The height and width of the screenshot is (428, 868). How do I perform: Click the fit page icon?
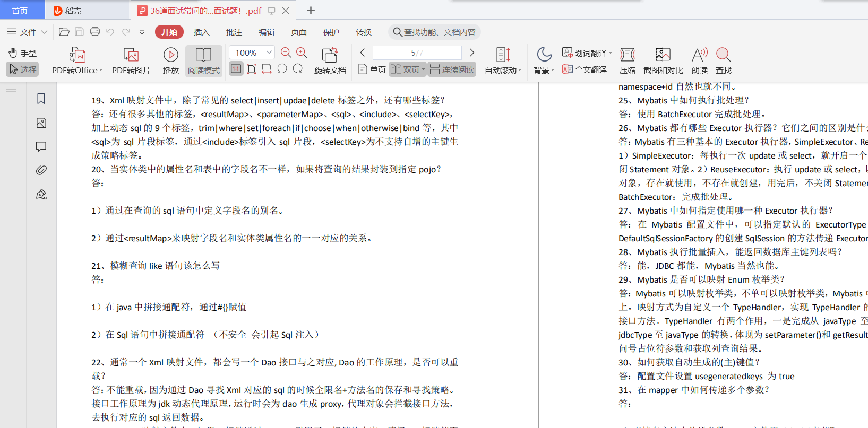(252, 69)
